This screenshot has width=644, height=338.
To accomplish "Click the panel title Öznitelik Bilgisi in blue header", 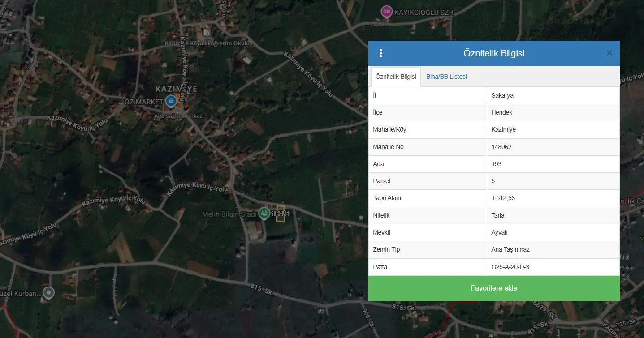I will click(x=494, y=53).
